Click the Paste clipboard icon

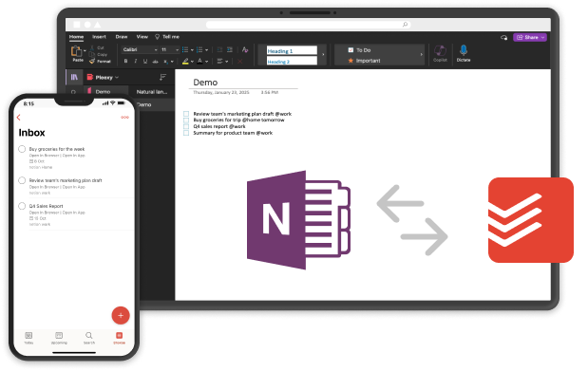76,50
